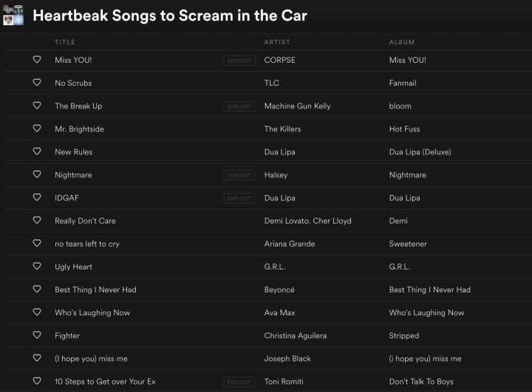This screenshot has height=392, width=532.
Task: Save Nightmare by Halsey to liked songs
Action: [37, 174]
